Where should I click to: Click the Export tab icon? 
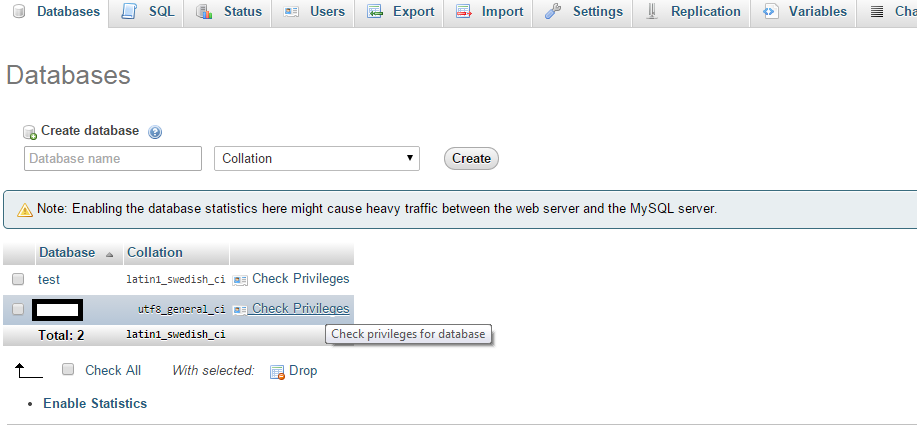(375, 12)
